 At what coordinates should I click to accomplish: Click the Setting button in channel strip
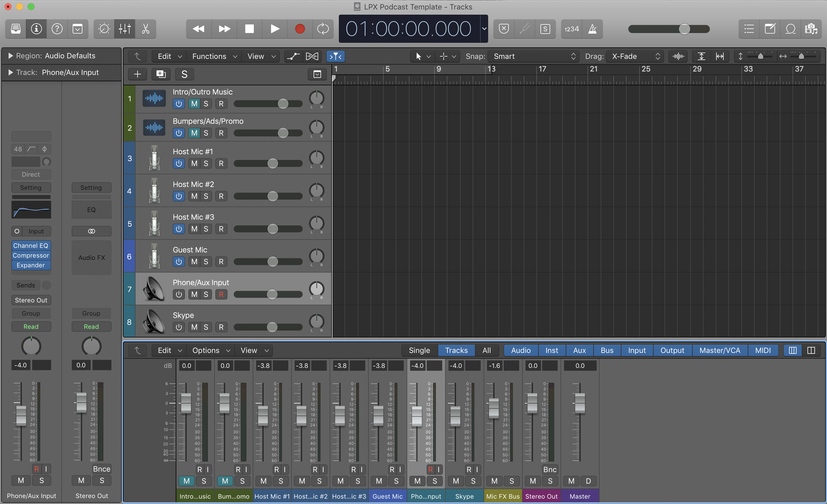pos(31,187)
